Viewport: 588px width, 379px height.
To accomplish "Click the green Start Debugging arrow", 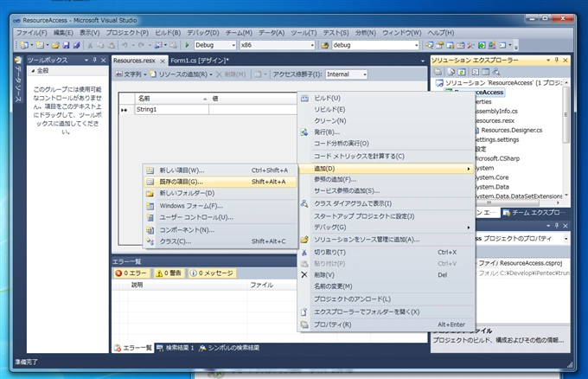I will coord(187,45).
